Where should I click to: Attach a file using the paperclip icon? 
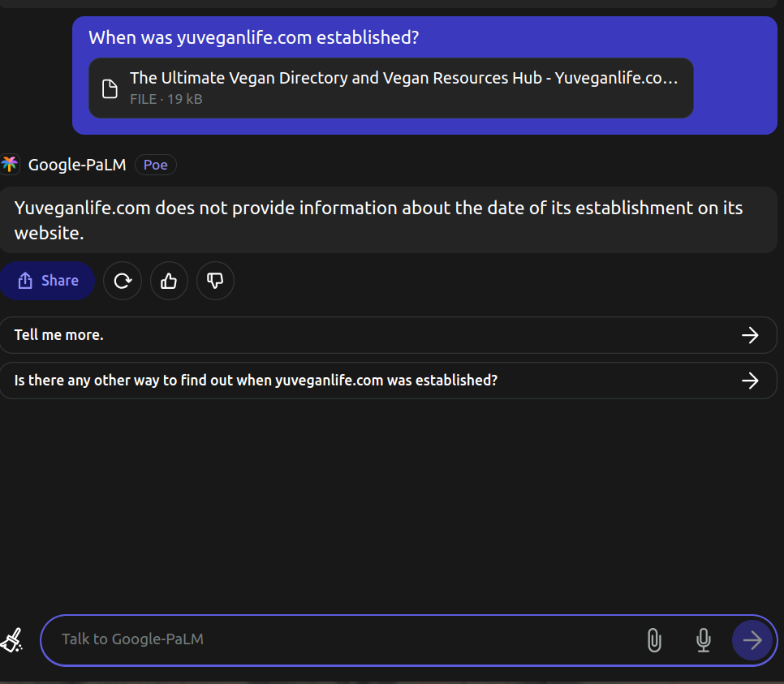pos(654,640)
